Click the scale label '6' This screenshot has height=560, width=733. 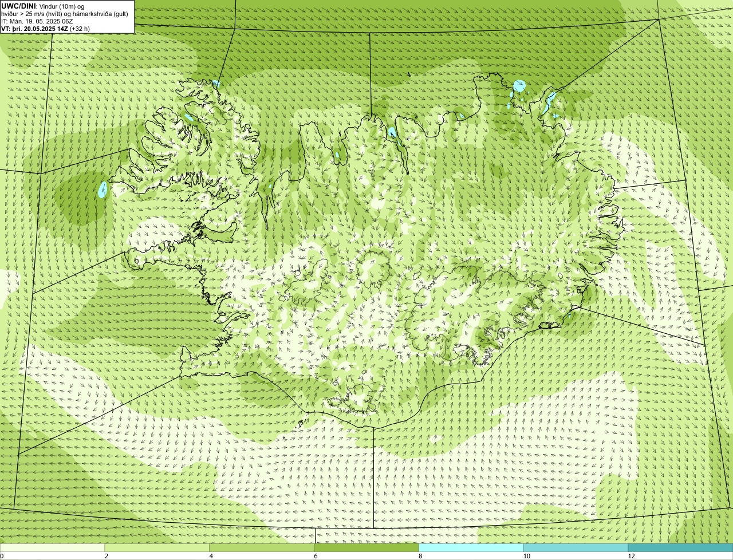[x=316, y=556]
